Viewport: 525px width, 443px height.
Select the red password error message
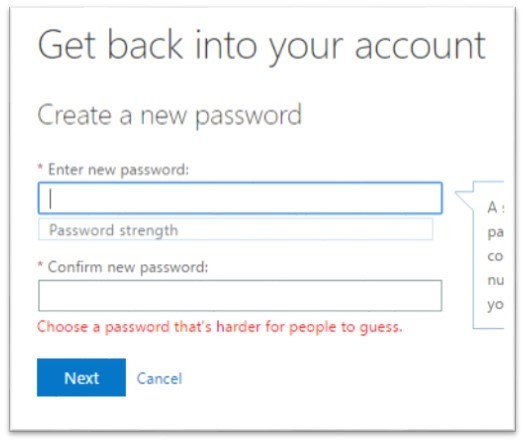coord(220,327)
